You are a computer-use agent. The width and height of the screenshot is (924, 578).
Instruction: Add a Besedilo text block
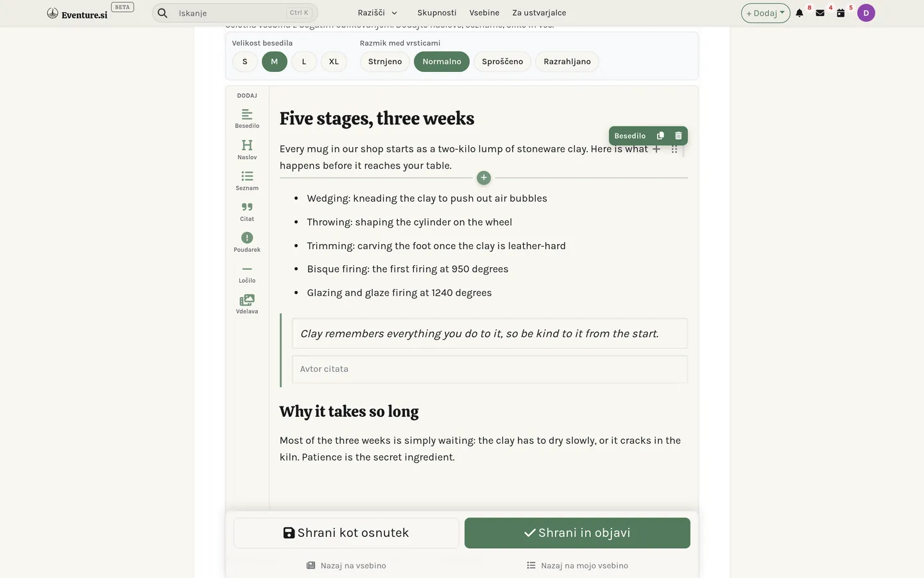pos(247,119)
